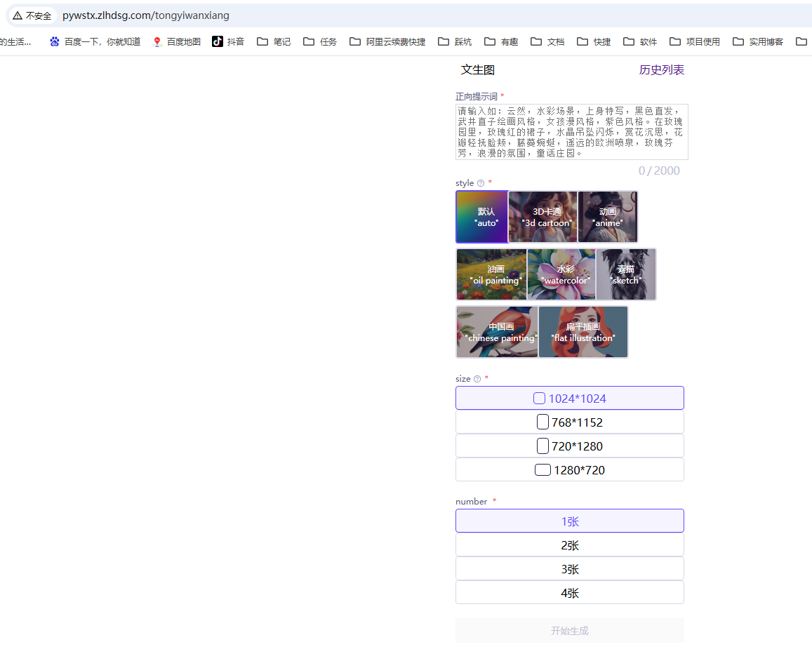The width and height of the screenshot is (812, 661).
Task: Click the not-secure warning icon in address bar
Action: (18, 15)
